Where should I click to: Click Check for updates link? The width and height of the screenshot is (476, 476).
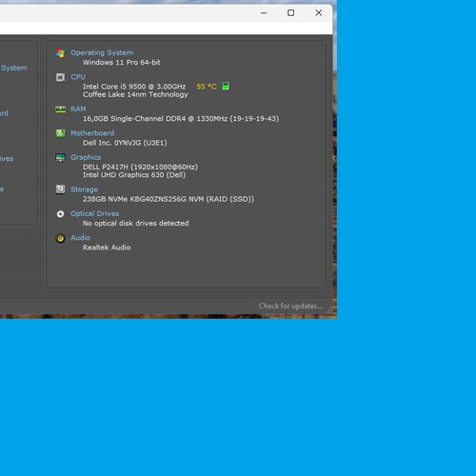pyautogui.click(x=290, y=306)
